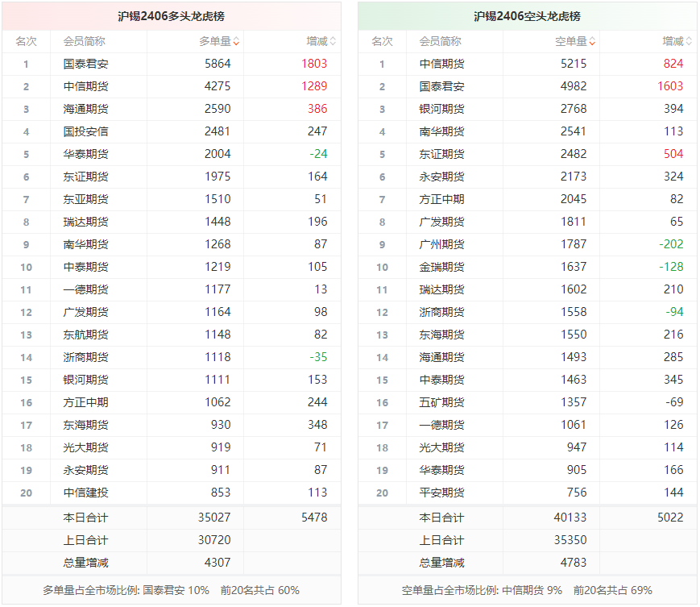Select 南华期货 in short positions table
This screenshot has width=700, height=607.
click(x=441, y=131)
